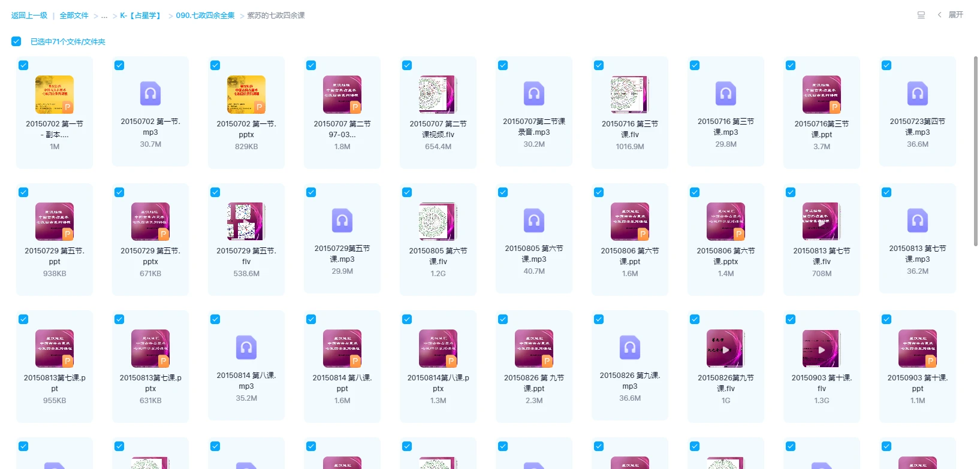The height and width of the screenshot is (469, 980).
Task: Click the 1.2G file size label
Action: (x=438, y=274)
